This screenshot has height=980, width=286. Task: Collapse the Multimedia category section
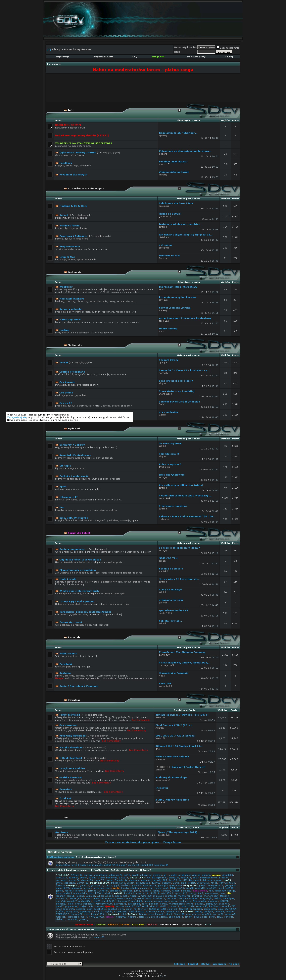pos(179,345)
